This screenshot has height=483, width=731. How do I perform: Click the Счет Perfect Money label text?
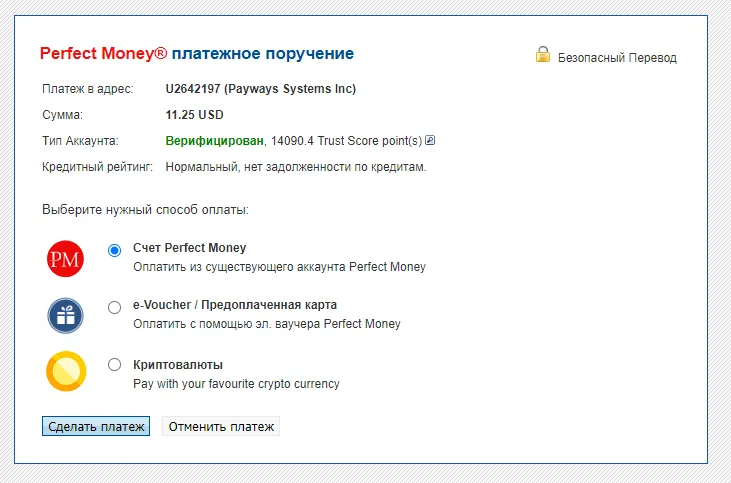coord(189,248)
